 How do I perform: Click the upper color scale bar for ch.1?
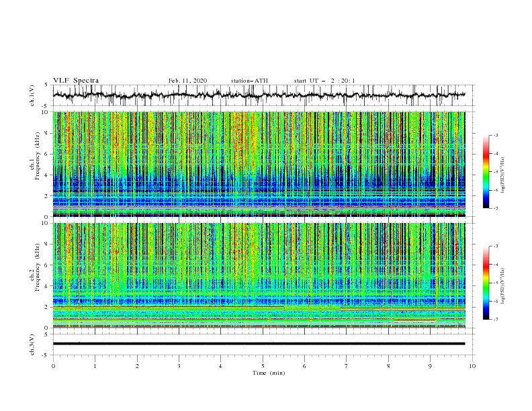pyautogui.click(x=486, y=172)
